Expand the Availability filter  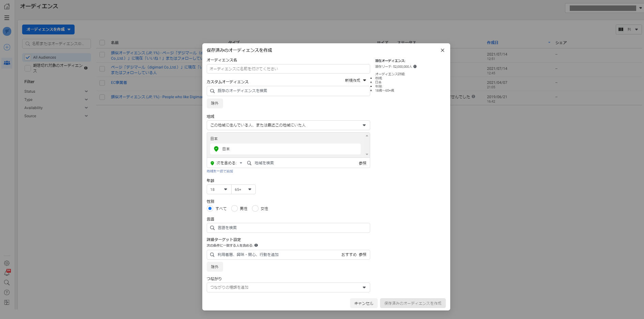[x=56, y=108]
